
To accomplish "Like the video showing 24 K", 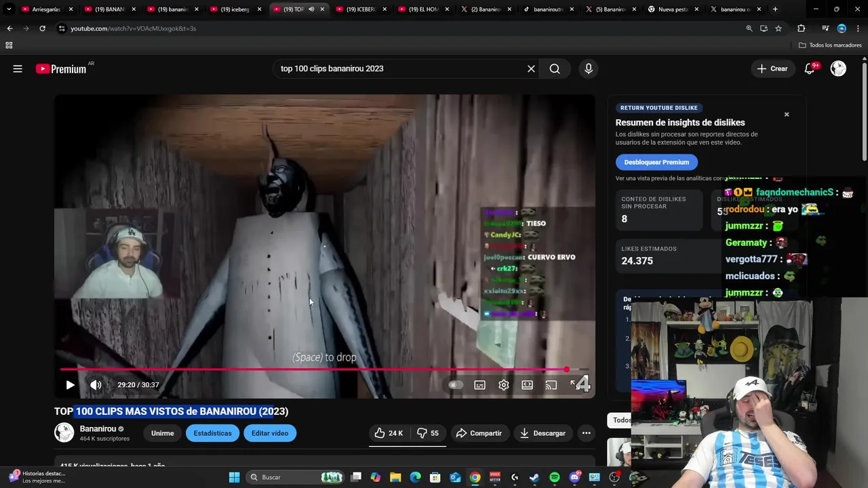I will click(389, 433).
